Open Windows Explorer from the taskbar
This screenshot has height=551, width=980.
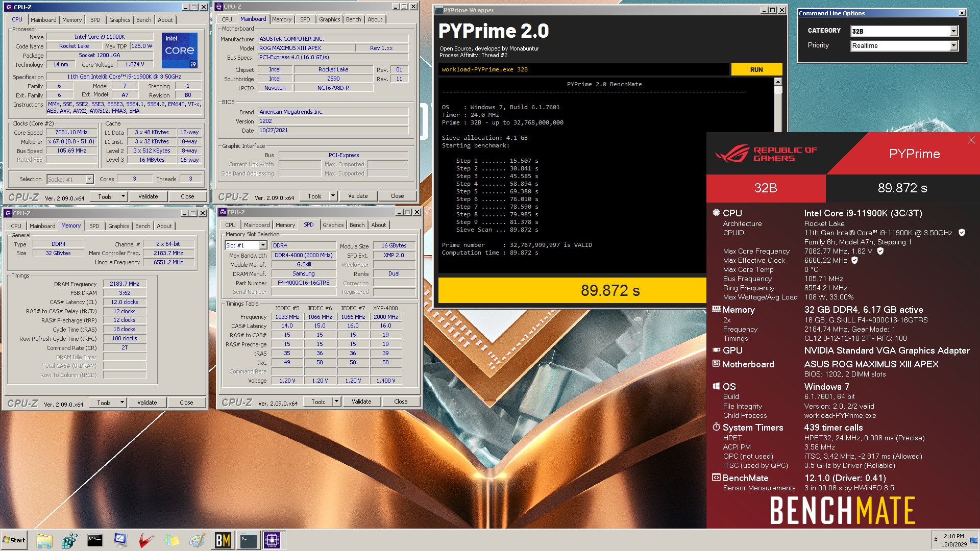click(44, 540)
